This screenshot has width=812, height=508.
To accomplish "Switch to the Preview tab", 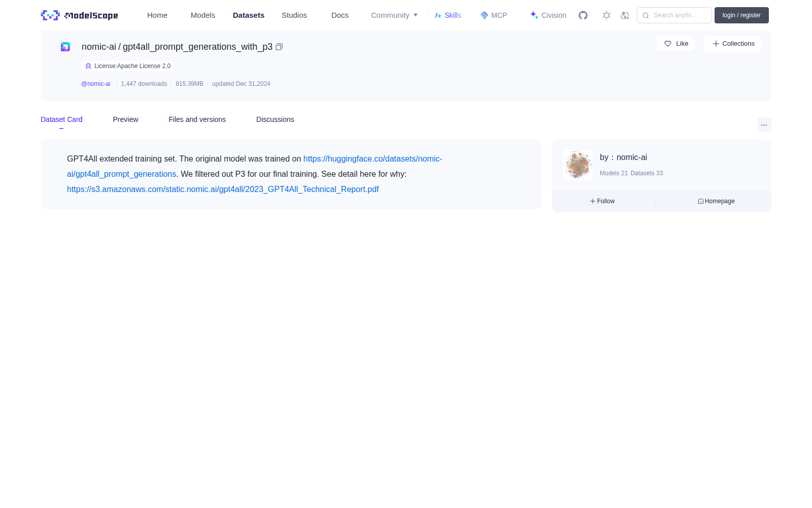I will click(x=125, y=119).
